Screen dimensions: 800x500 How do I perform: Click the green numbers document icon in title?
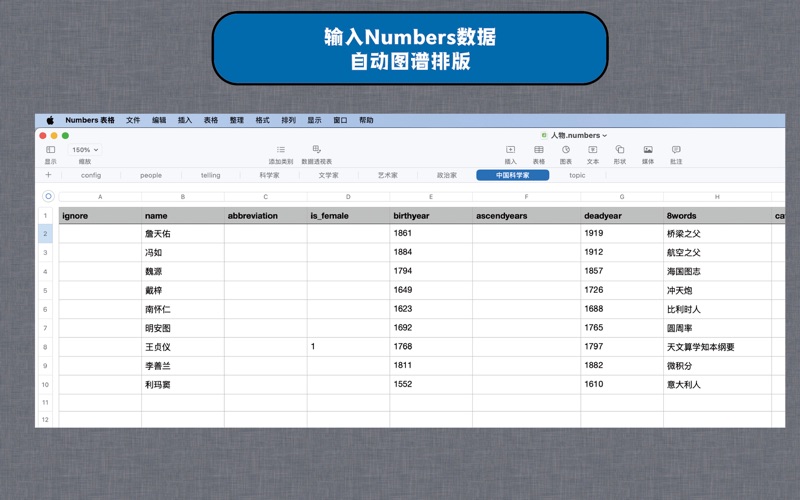point(544,135)
